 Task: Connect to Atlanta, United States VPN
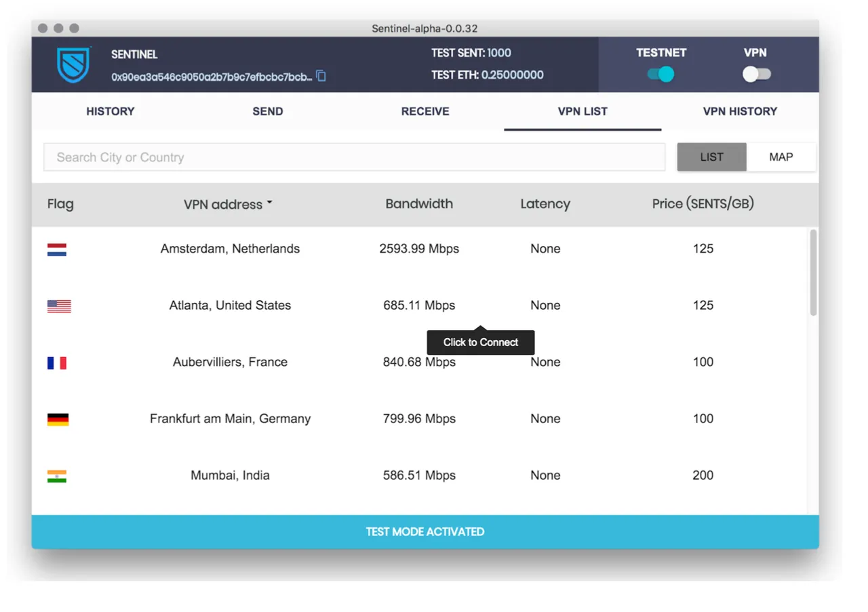coord(420,306)
